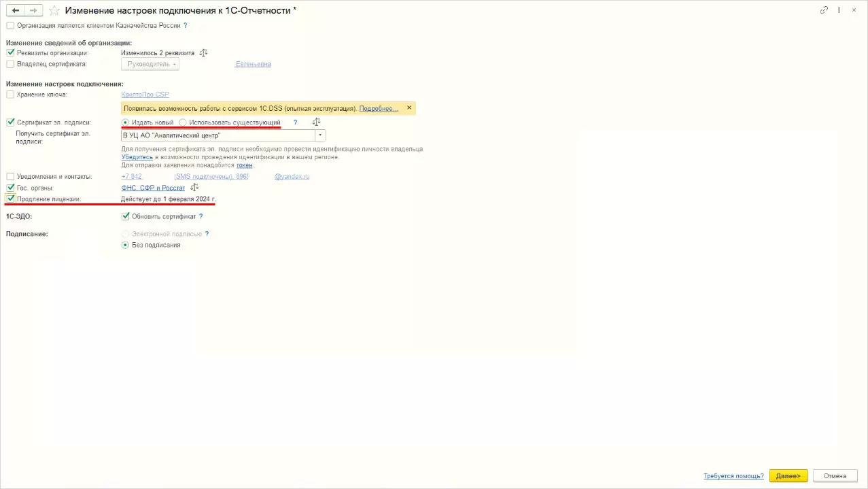Open the ФНС, СФР и Росстат link
The width and height of the screenshot is (868, 489).
coord(153,188)
